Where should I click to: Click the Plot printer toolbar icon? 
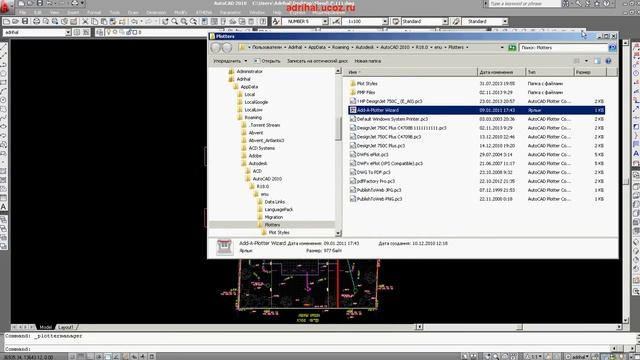tap(36, 21)
